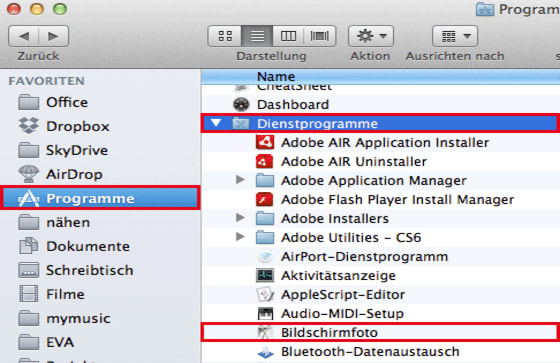
Task: Open the Ausrichten nach dropdown
Action: [455, 36]
